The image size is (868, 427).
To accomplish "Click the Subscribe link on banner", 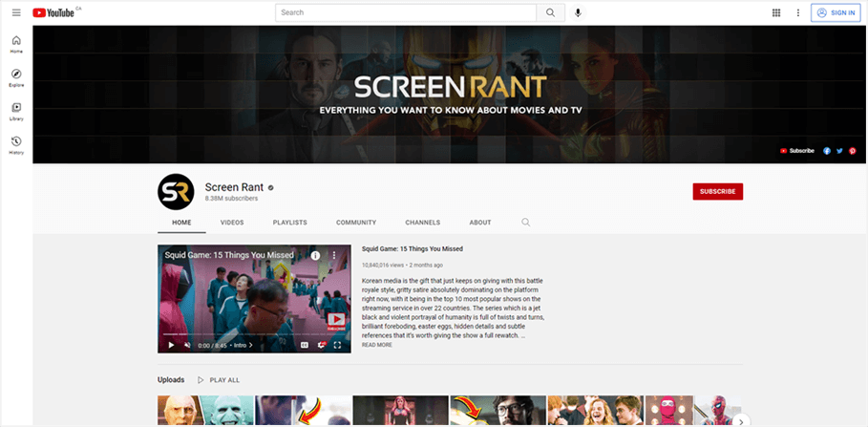I will [797, 151].
